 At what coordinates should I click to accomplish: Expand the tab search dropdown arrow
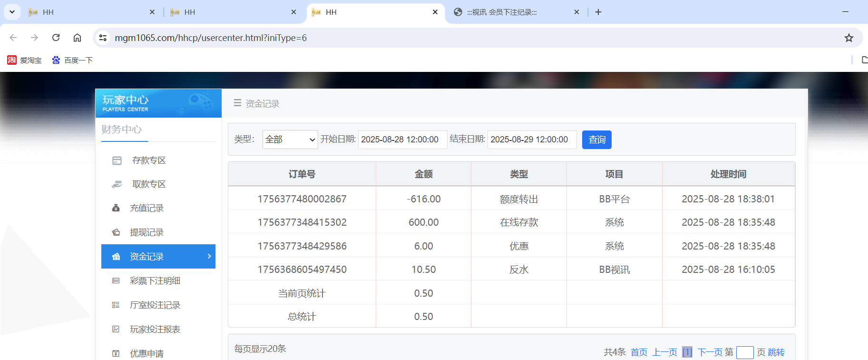(x=12, y=12)
